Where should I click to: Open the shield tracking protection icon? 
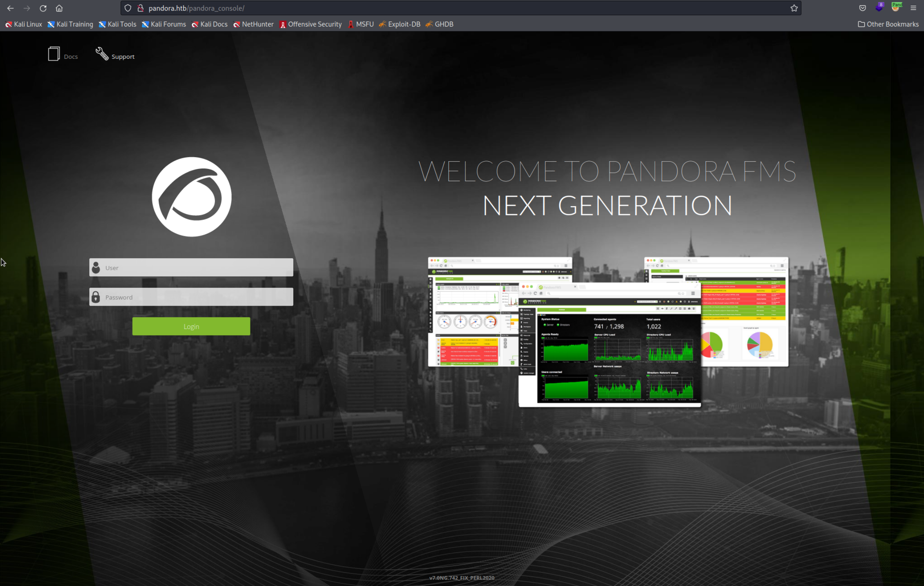pos(128,8)
